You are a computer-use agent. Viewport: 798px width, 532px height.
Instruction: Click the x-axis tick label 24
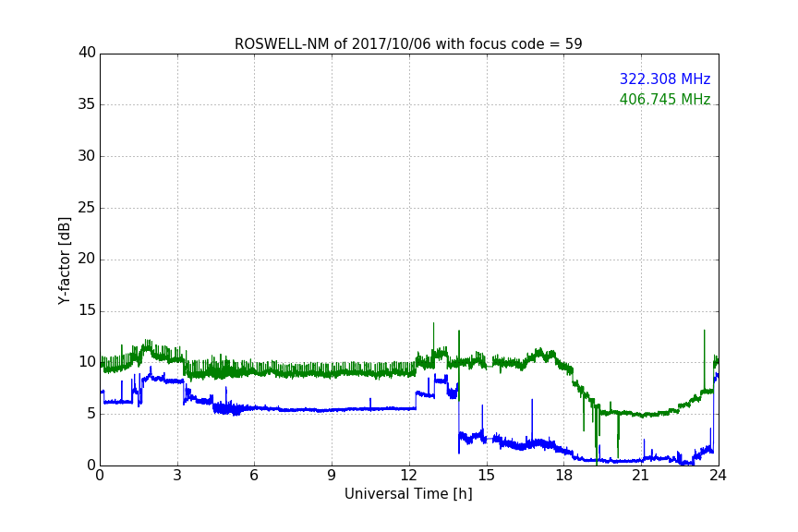718,476
